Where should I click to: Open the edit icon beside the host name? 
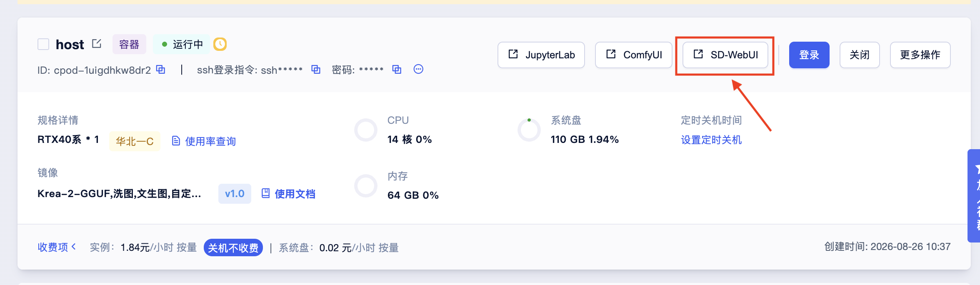97,43
